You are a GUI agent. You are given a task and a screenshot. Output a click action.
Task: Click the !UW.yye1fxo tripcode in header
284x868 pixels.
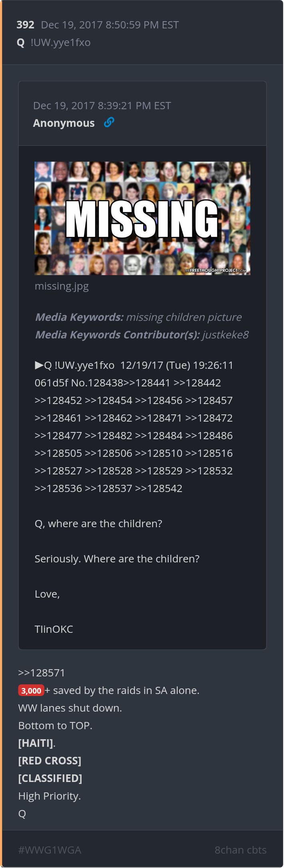(60, 42)
